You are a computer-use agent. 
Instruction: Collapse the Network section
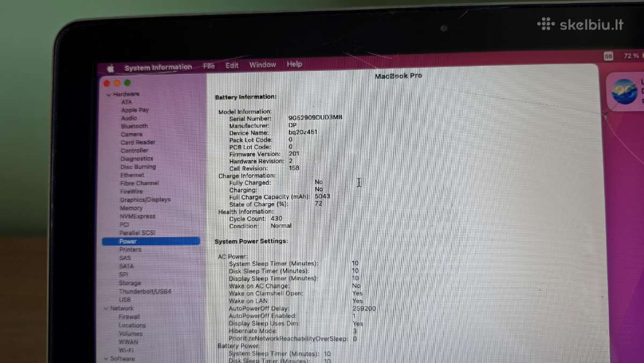point(106,309)
